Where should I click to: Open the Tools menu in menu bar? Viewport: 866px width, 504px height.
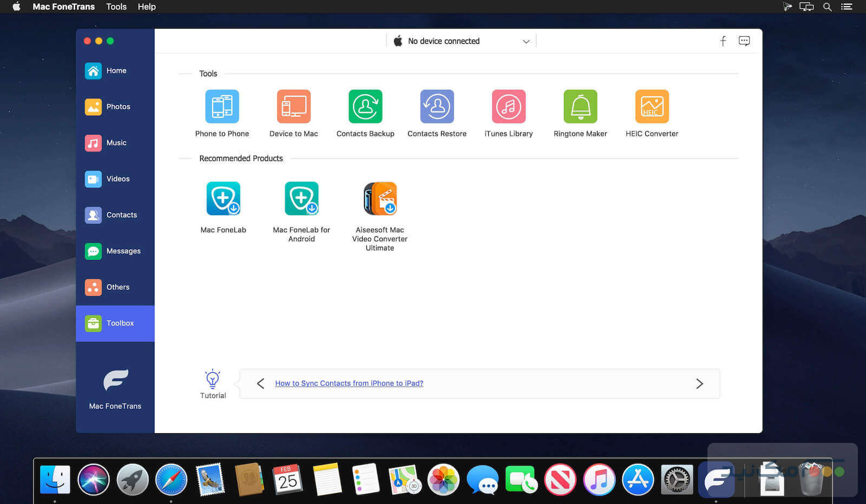(x=116, y=6)
